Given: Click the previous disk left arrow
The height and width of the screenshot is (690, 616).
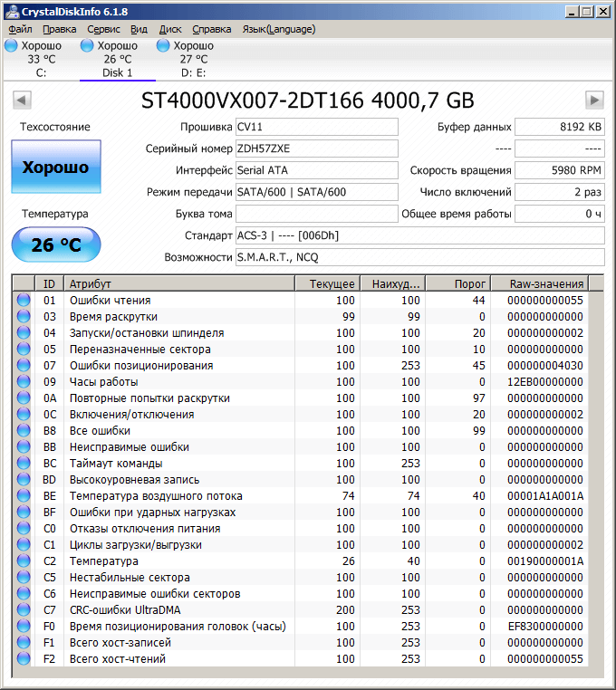Looking at the screenshot, I should tap(23, 100).
